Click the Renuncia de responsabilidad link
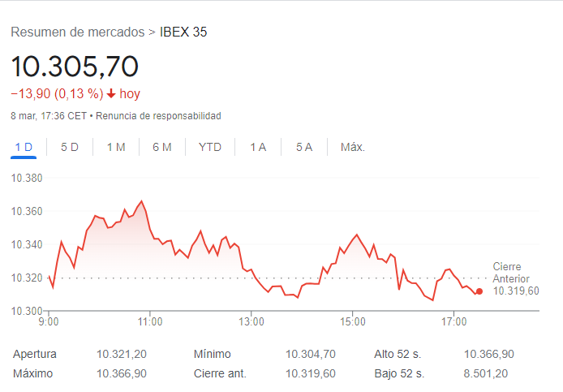 pos(158,116)
